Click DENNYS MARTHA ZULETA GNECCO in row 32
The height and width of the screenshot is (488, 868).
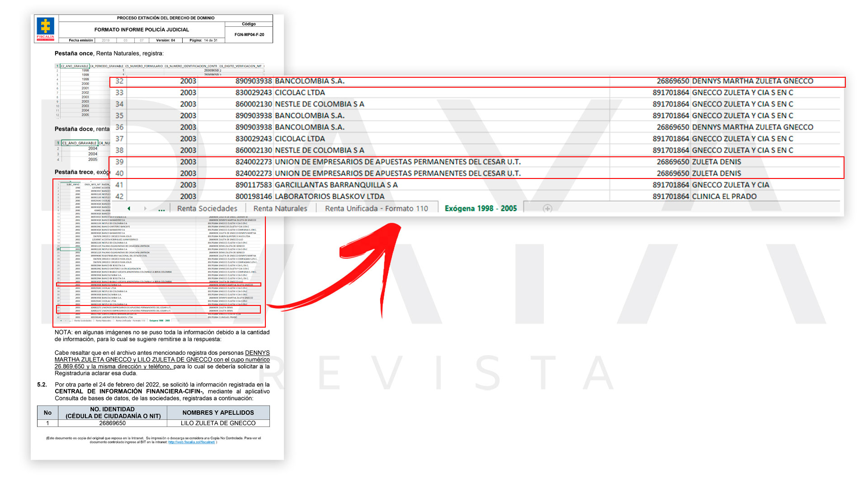pyautogui.click(x=752, y=81)
